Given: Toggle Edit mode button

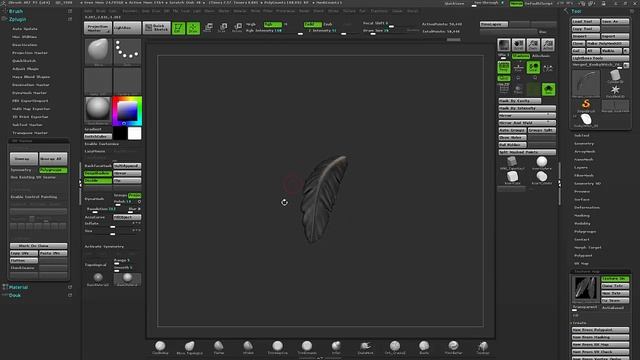Looking at the screenshot, I should point(178,28).
